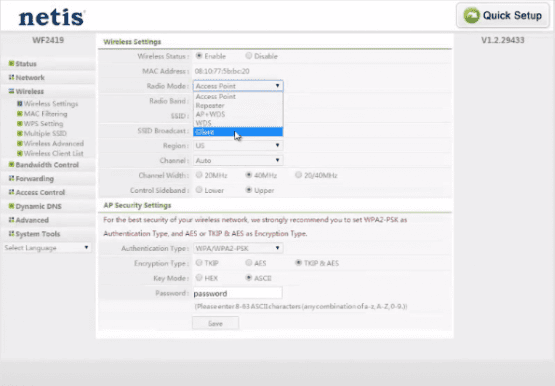Click the icon beside Bandwidth Control
The width and height of the screenshot is (555, 386).
[x=11, y=165]
